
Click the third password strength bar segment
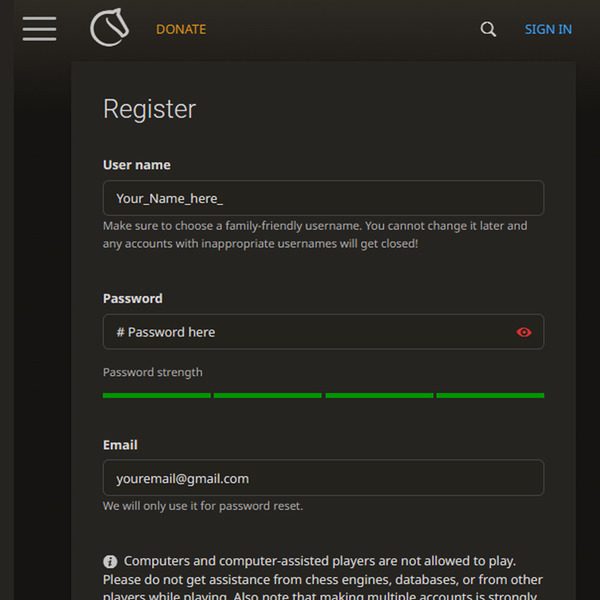(x=379, y=395)
